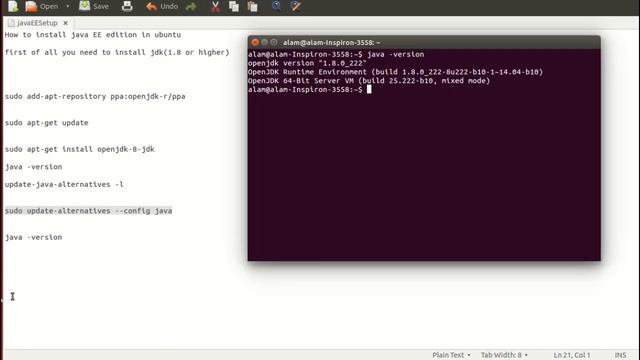This screenshot has height=360, width=640.
Task: Click at the terminal prompt cursor
Action: coord(369,89)
